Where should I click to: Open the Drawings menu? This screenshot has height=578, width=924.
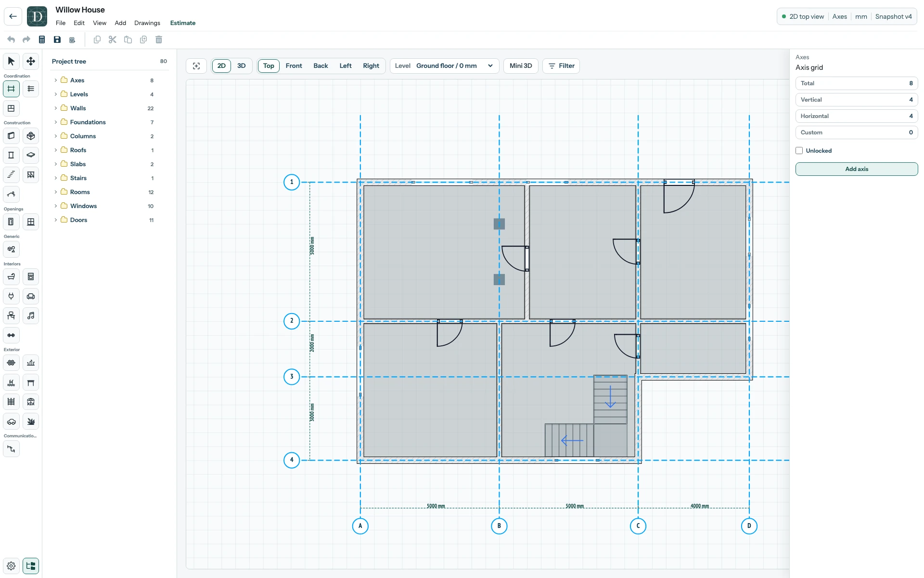coord(147,23)
